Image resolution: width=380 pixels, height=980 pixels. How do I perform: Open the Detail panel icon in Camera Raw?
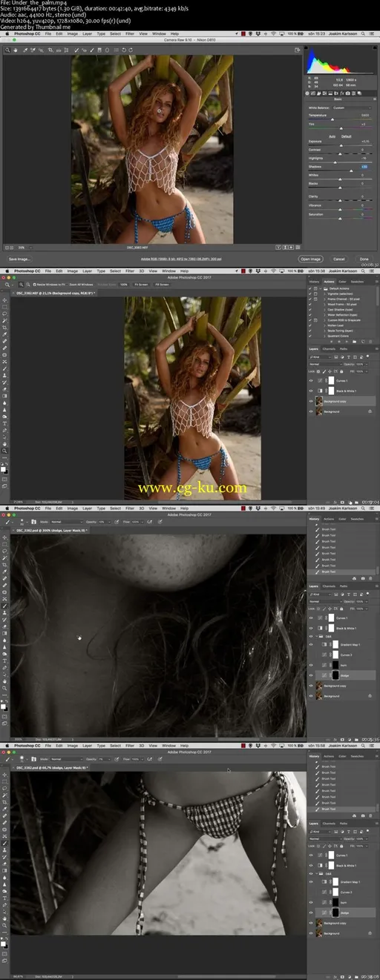(x=318, y=93)
